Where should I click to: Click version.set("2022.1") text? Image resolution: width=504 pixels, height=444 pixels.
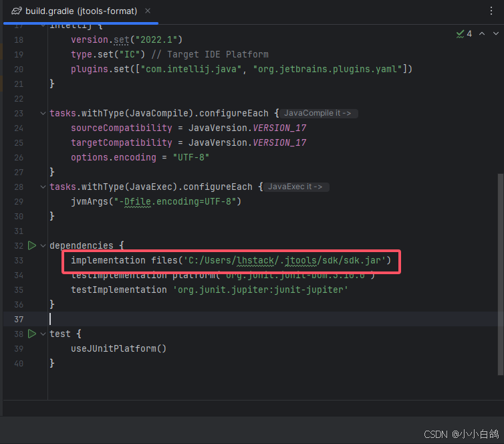click(x=126, y=39)
